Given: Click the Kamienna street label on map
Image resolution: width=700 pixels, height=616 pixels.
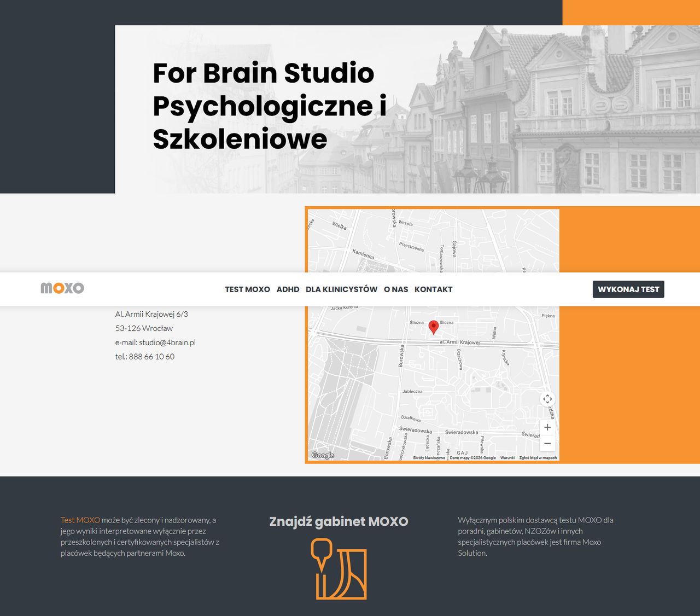Looking at the screenshot, I should click(x=364, y=254).
